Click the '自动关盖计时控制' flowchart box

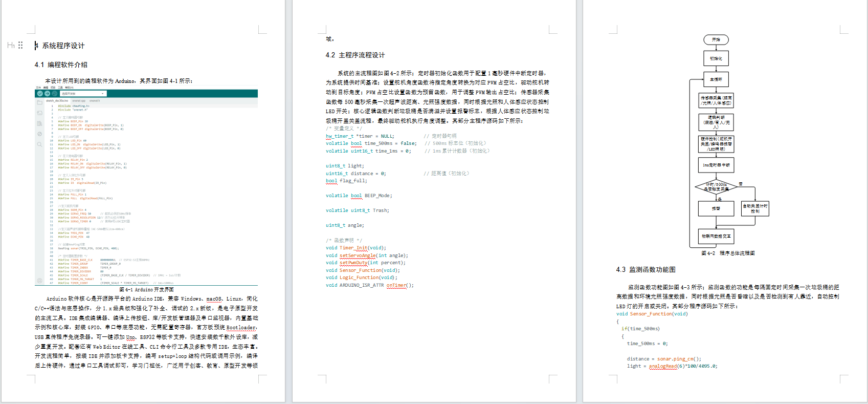(x=755, y=208)
